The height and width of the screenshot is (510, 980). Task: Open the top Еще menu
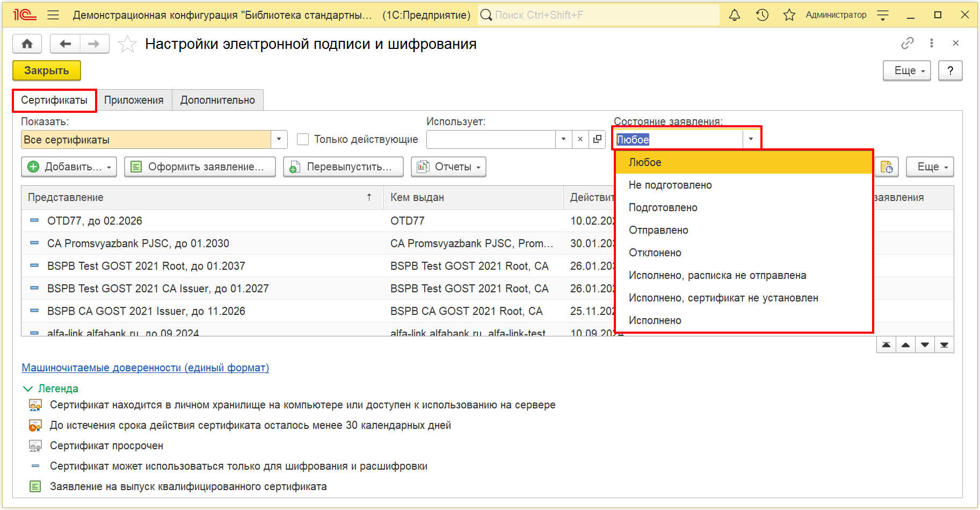pyautogui.click(x=907, y=70)
